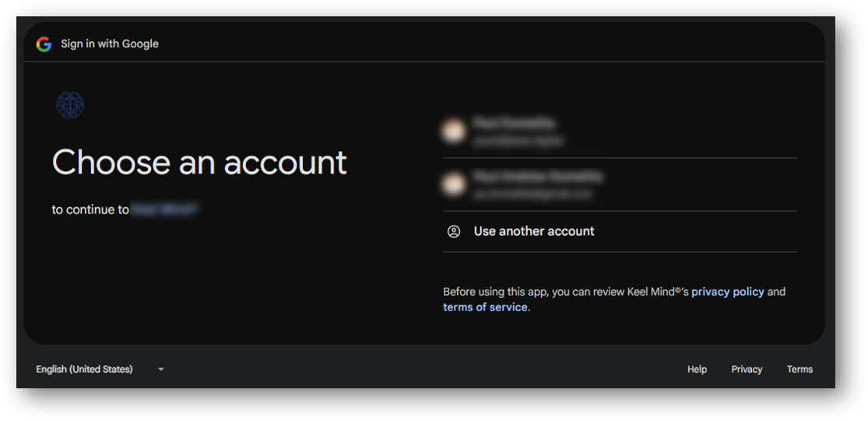Viewport: 868px width, 421px height.
Task: Click the second account's avatar picture
Action: pyautogui.click(x=453, y=184)
